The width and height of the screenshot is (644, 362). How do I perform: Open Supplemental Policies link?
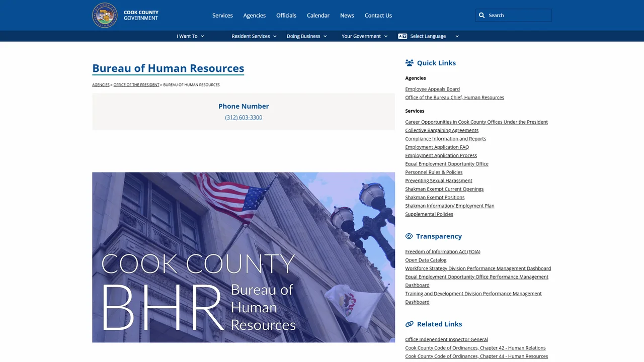point(429,214)
